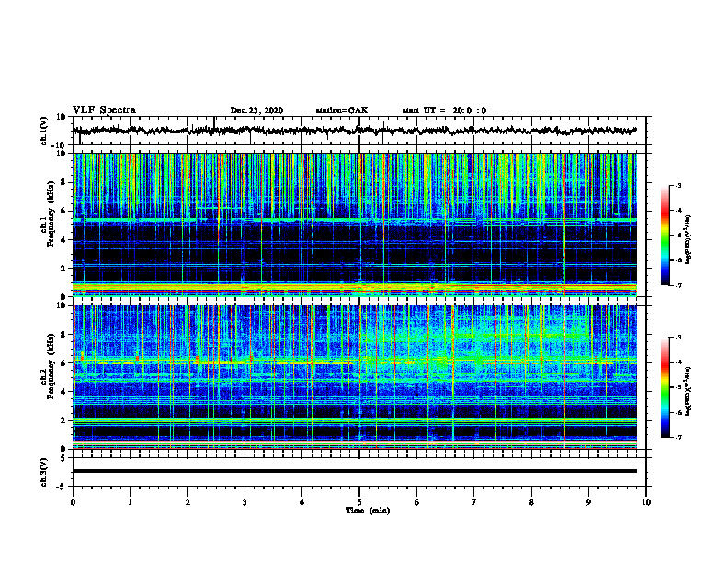This screenshot has width=728, height=563.
Task: Click time axis tick label "4"
Action: click(x=302, y=502)
